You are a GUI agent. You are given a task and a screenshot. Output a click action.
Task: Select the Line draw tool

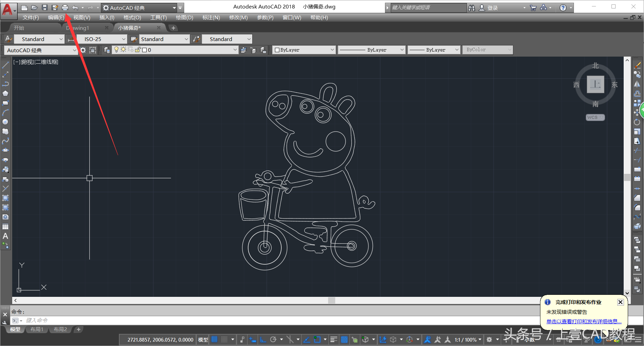click(5, 65)
